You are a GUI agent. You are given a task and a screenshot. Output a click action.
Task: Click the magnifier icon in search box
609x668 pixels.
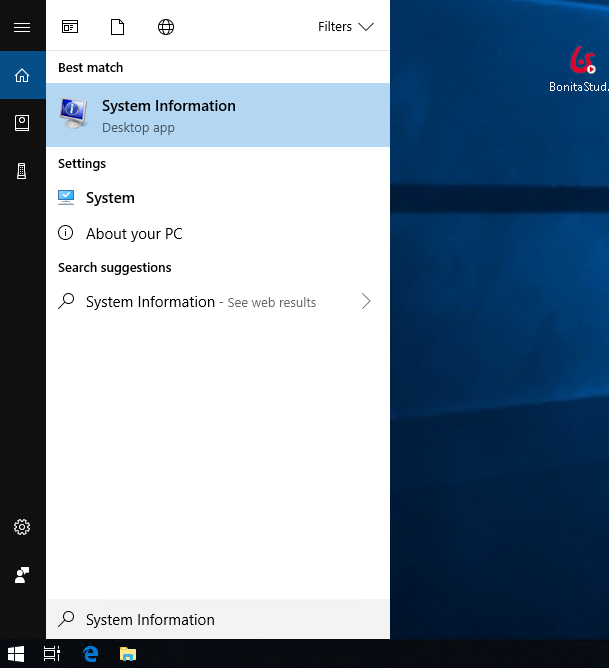click(66, 619)
